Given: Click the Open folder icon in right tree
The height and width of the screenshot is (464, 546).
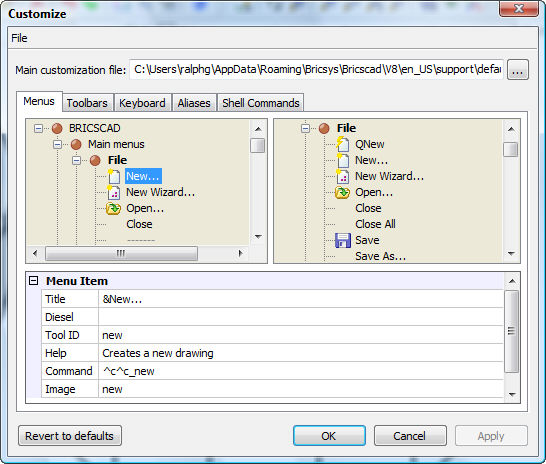Looking at the screenshot, I should (x=342, y=192).
